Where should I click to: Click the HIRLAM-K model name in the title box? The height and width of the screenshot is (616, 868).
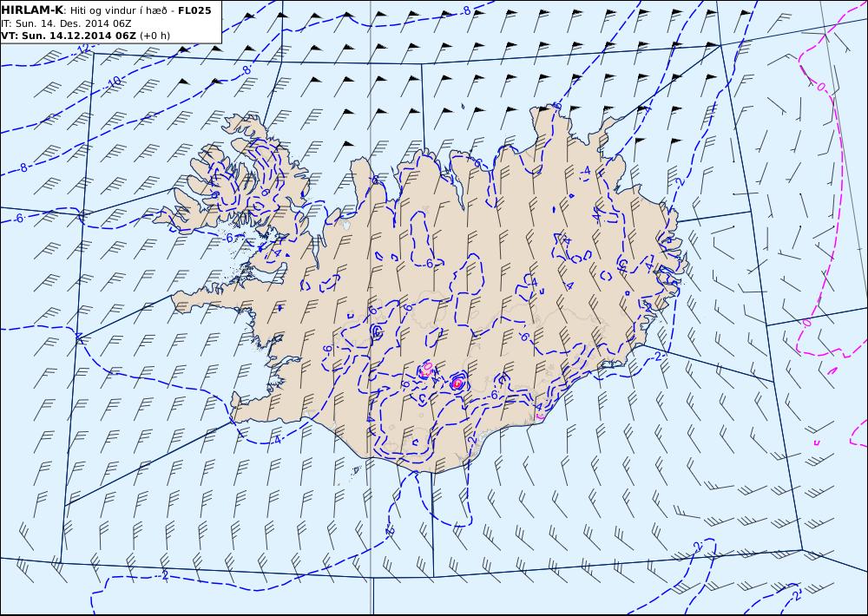click(x=32, y=10)
